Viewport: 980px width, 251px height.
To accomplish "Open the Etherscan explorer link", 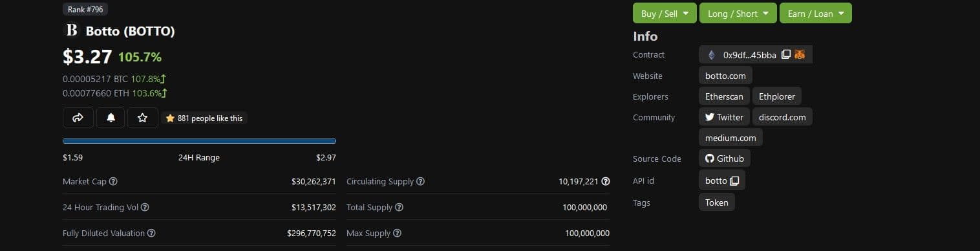I will point(724,96).
